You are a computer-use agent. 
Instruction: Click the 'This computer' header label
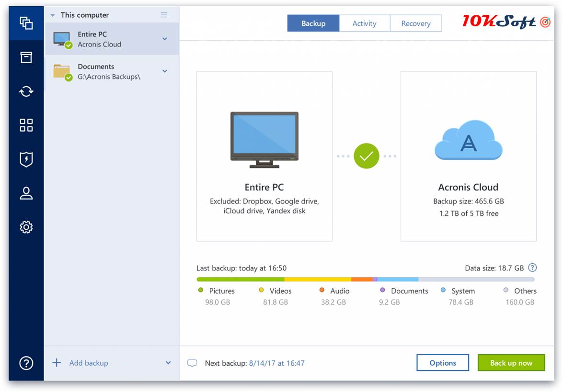85,15
